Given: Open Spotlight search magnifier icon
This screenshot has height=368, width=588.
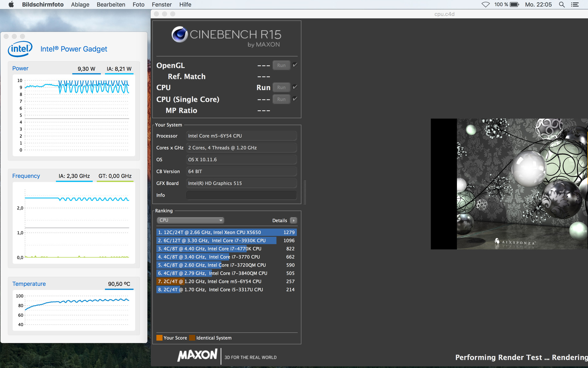Looking at the screenshot, I should point(562,5).
